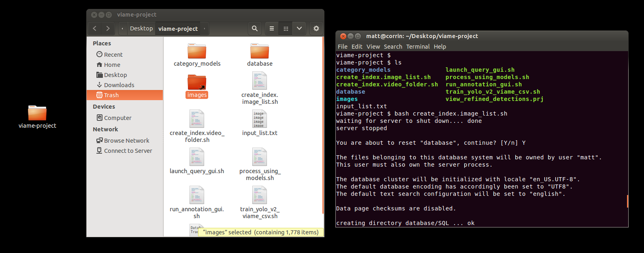Switch to list view in file manager

pos(272,28)
